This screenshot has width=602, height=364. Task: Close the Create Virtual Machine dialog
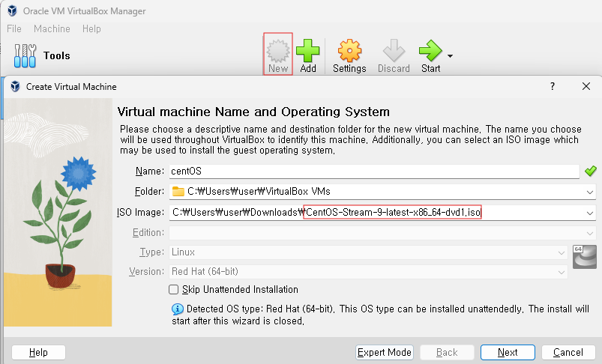[x=586, y=86]
